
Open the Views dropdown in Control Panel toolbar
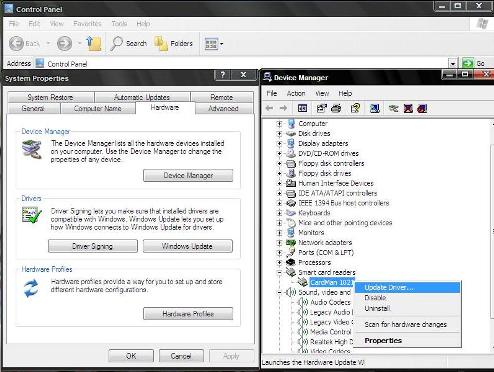pyautogui.click(x=214, y=44)
